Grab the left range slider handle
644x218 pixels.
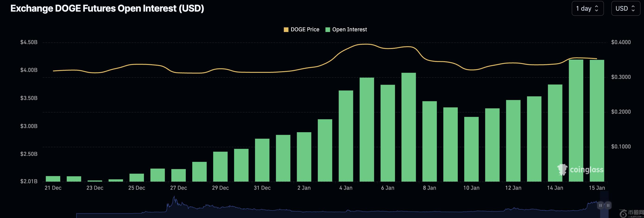click(x=600, y=205)
